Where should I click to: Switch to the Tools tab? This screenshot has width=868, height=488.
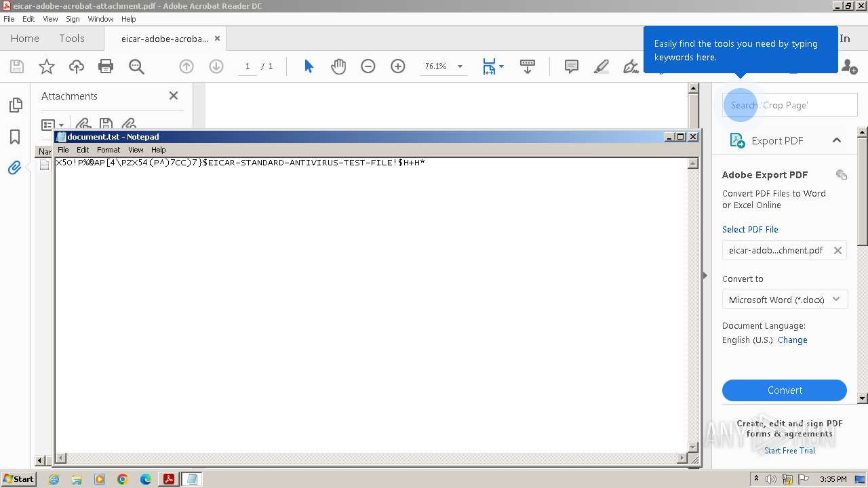click(72, 39)
